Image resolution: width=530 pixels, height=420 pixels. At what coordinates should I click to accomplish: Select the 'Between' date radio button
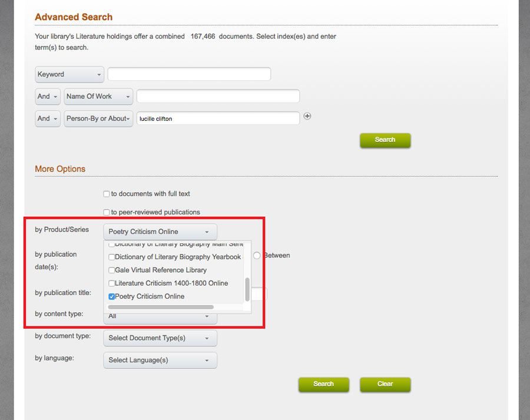[257, 256]
